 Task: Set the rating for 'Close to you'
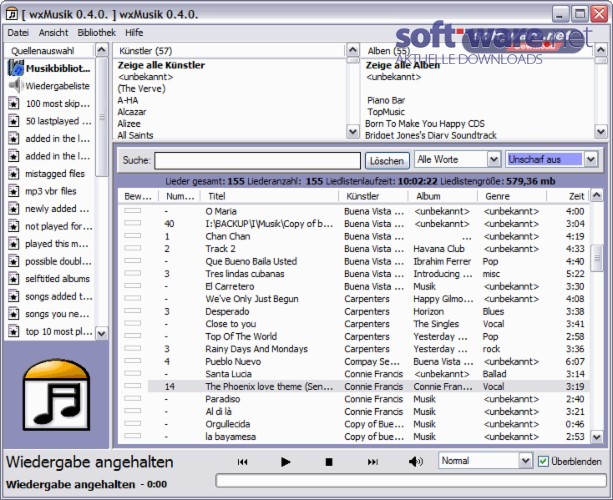[133, 323]
